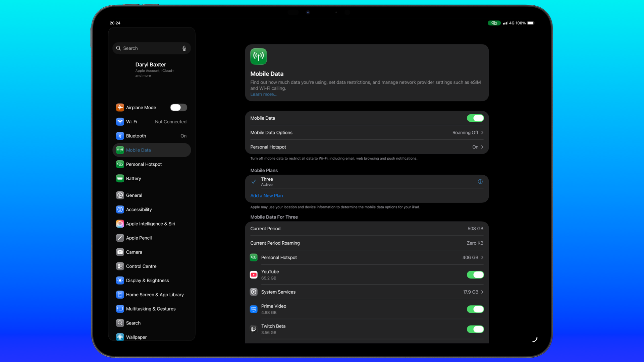Screen dimensions: 644x362
Task: Select the Apple Pencil icon in sidebar
Action: (120, 238)
